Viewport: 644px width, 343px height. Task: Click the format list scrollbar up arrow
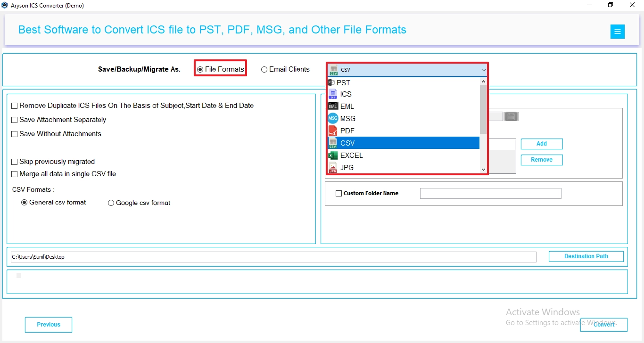click(483, 82)
